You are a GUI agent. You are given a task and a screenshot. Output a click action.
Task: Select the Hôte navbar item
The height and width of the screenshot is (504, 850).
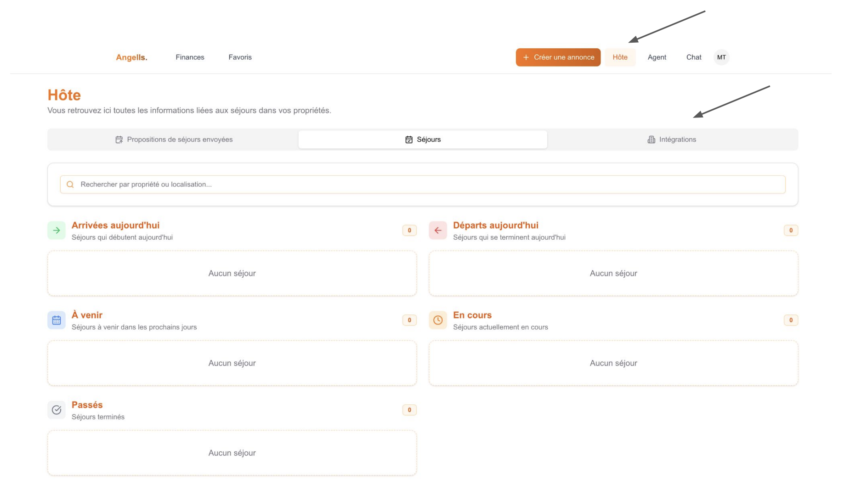[x=620, y=57]
